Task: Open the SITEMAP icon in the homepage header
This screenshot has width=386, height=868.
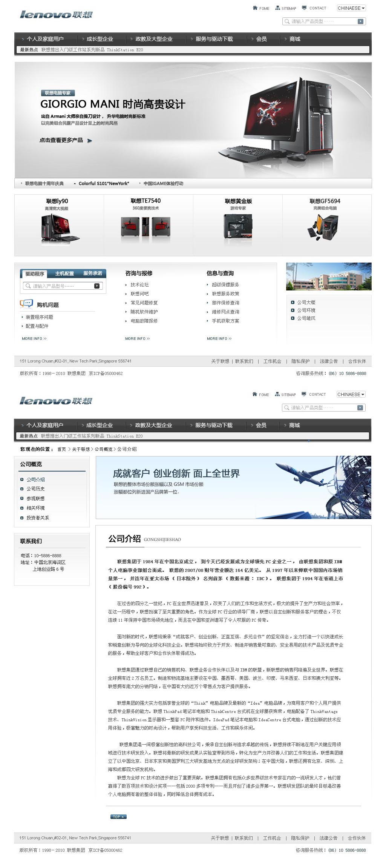Action: (278, 8)
